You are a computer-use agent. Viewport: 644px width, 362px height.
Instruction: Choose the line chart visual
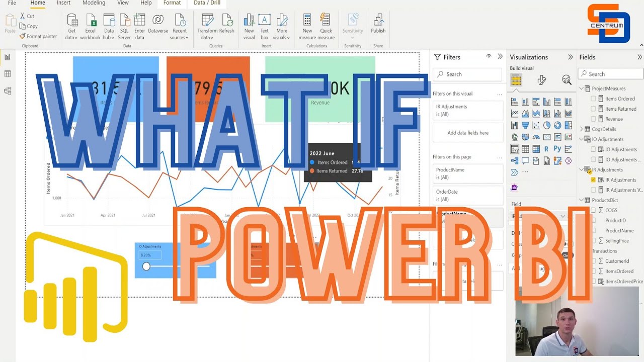coord(515,114)
